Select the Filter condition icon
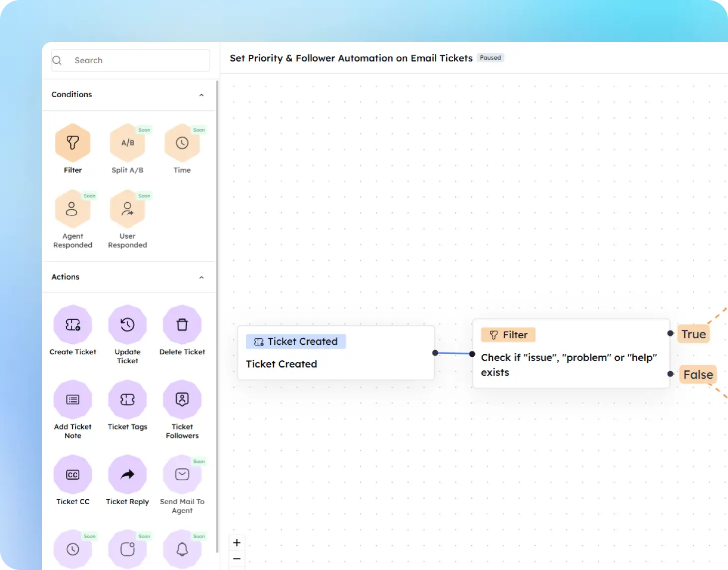 (73, 143)
